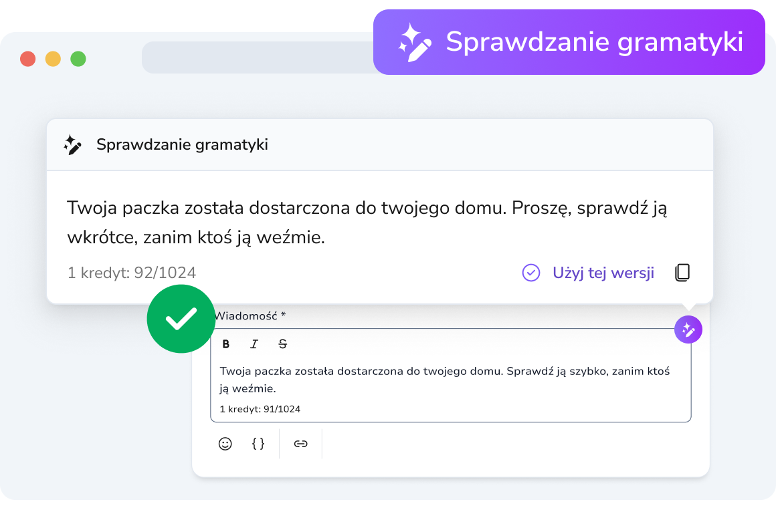Image resolution: width=776 pixels, height=532 pixels.
Task: Insert a link using chain icon
Action: pos(301,444)
